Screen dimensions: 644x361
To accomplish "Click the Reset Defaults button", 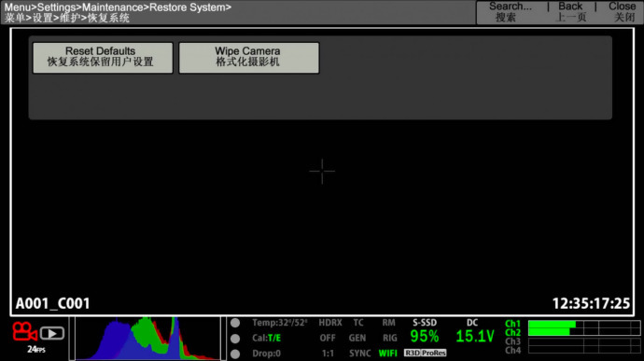I will [103, 58].
